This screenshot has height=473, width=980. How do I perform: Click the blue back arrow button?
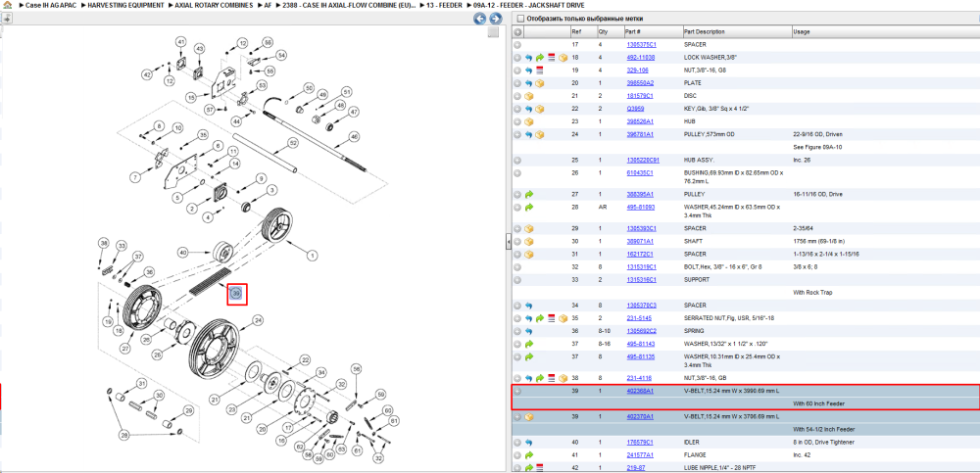click(479, 19)
